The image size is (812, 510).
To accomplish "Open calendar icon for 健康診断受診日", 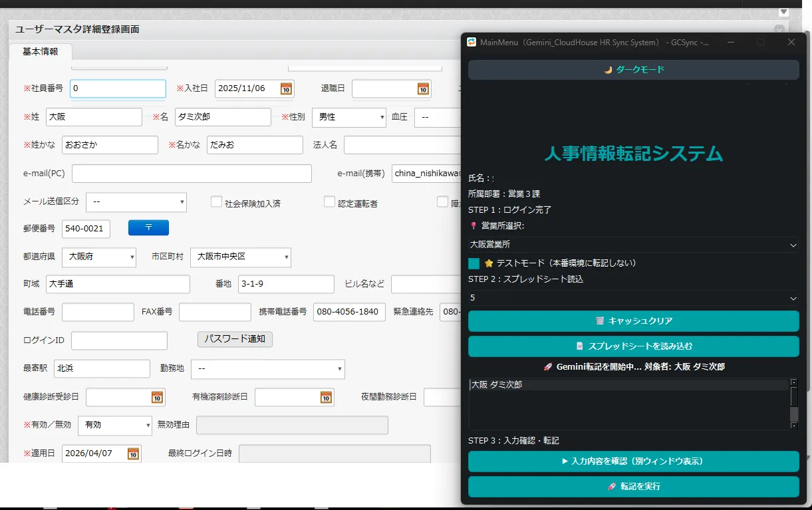I will pos(157,397).
